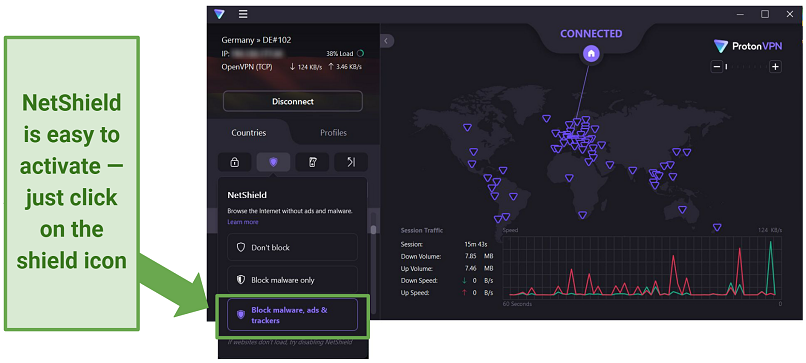Click the ProtonVPN logo in the title bar
806x363 pixels.
219,14
